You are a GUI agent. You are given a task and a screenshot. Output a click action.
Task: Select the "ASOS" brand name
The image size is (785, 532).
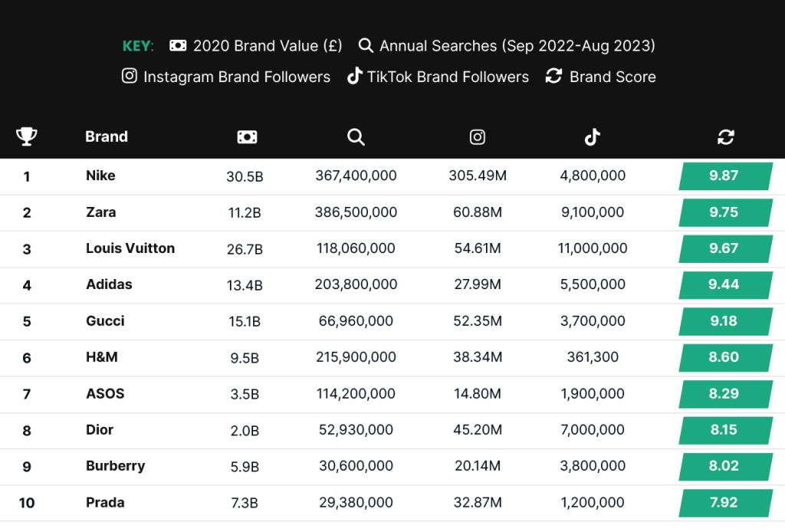tap(105, 393)
